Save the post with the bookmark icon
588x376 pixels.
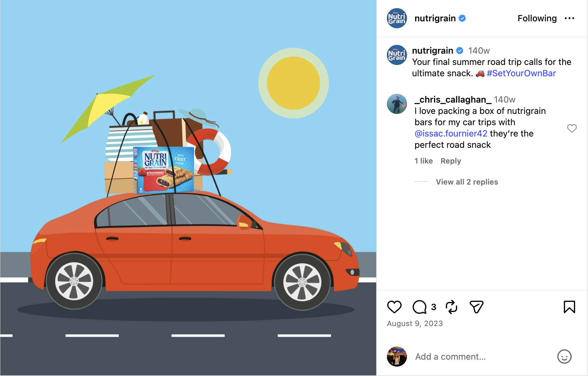tap(569, 307)
